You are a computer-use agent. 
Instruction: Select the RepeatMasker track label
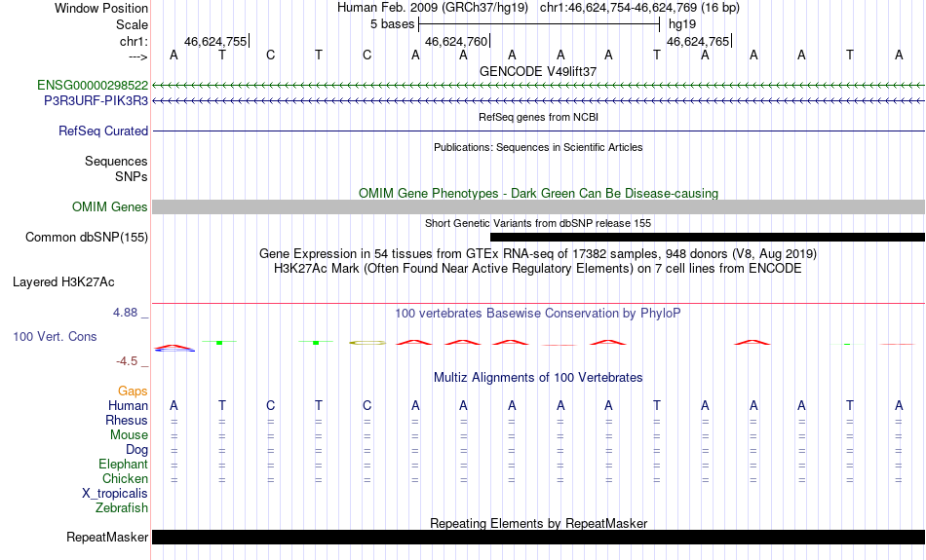pos(107,537)
